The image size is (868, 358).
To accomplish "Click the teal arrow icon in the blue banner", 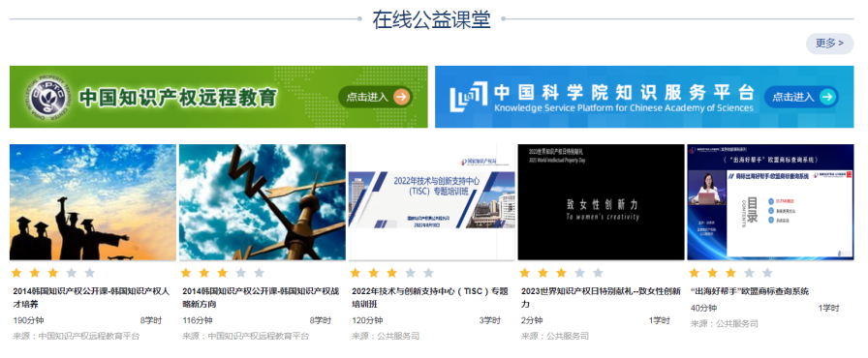I will click(x=827, y=97).
